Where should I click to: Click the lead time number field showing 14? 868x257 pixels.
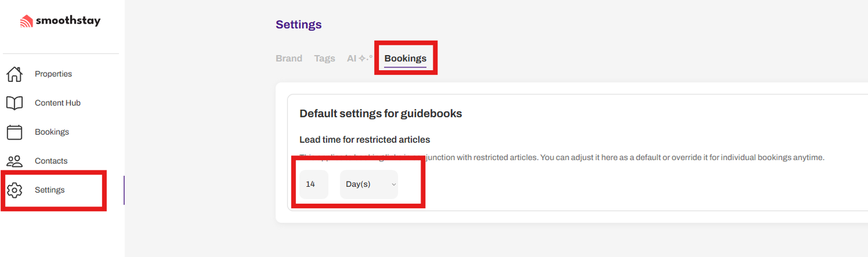(314, 184)
